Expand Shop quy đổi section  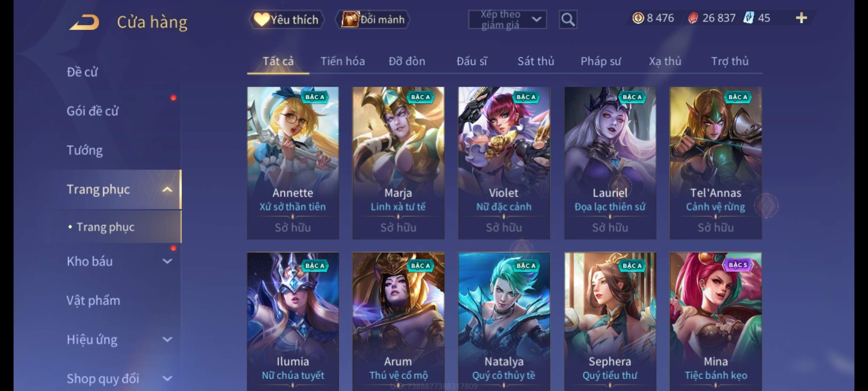[167, 379]
